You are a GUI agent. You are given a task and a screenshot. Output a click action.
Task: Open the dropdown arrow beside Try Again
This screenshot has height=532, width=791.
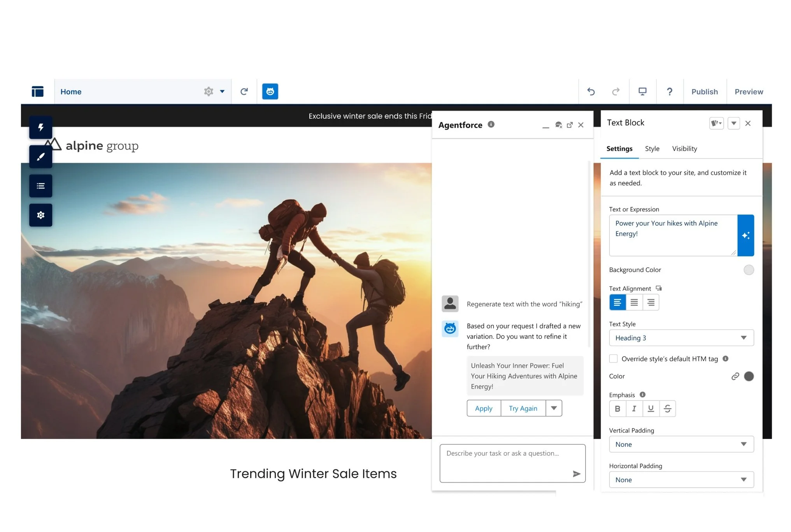click(554, 408)
